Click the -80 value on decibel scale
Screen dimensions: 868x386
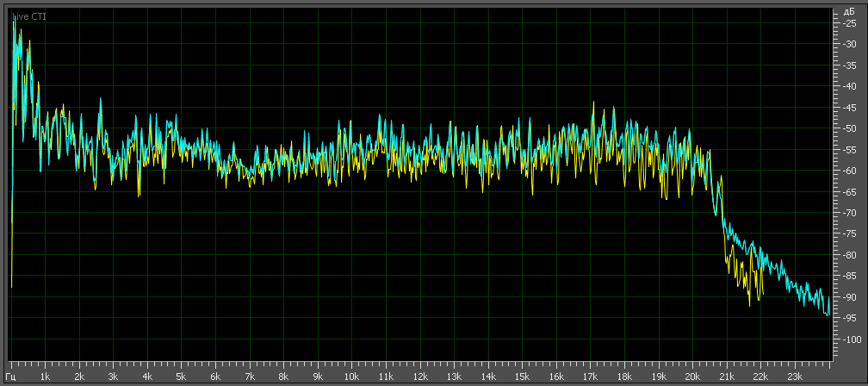pyautogui.click(x=849, y=255)
